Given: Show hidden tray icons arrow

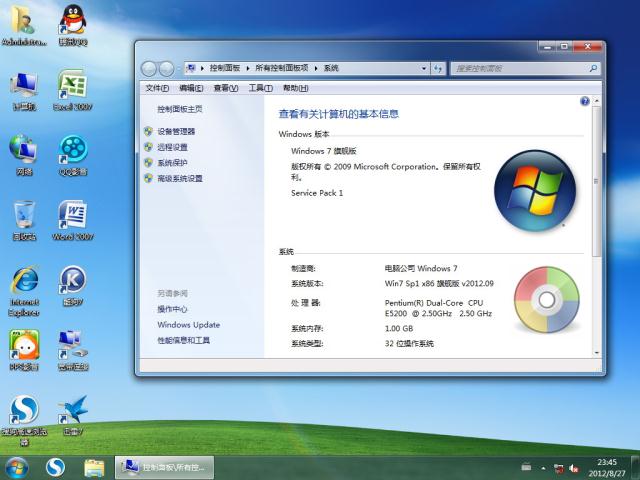Looking at the screenshot, I should tap(543, 468).
